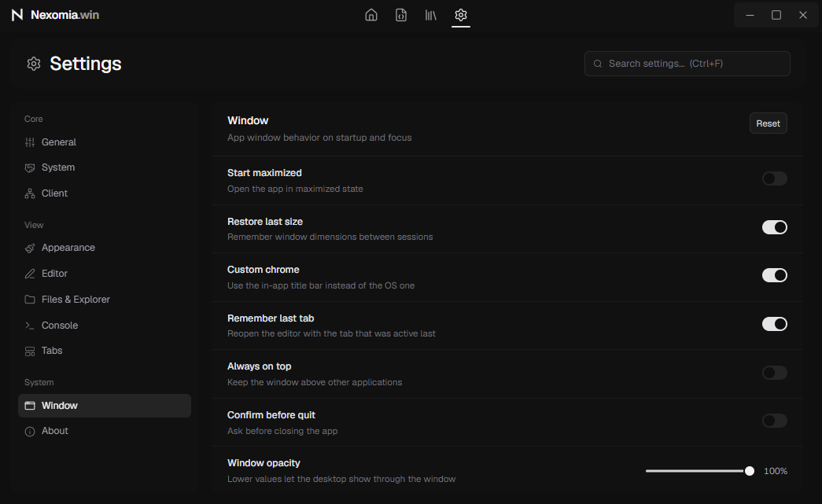Click Editor pencil icon in sidebar
The width and height of the screenshot is (822, 504).
coord(30,274)
